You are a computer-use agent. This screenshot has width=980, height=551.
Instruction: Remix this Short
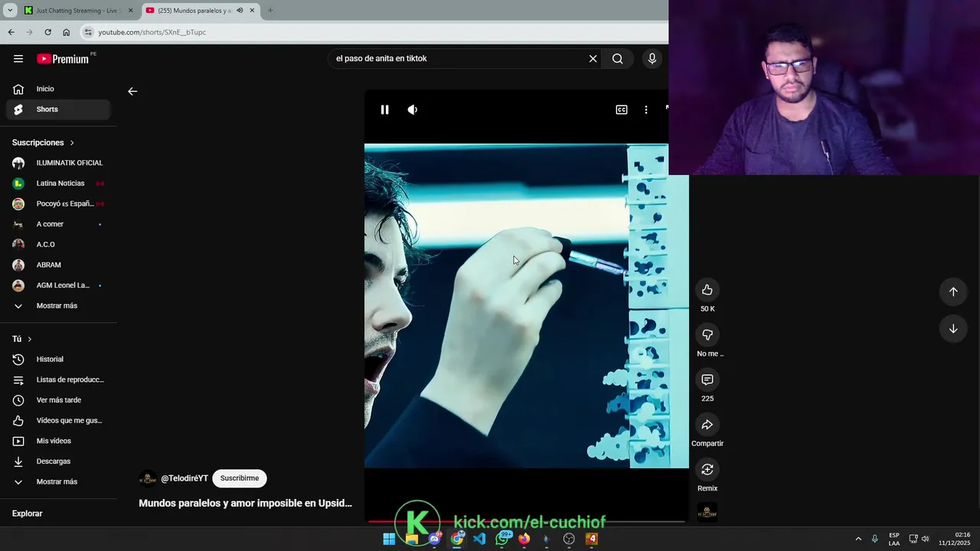(707, 469)
